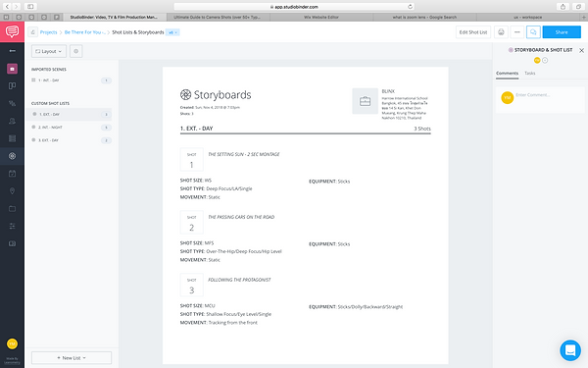Click the Shot 3 number box
The width and height of the screenshot is (588, 368).
[192, 285]
